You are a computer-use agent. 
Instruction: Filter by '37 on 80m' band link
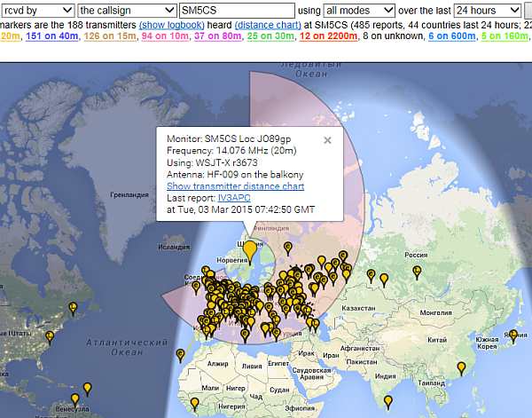[218, 36]
